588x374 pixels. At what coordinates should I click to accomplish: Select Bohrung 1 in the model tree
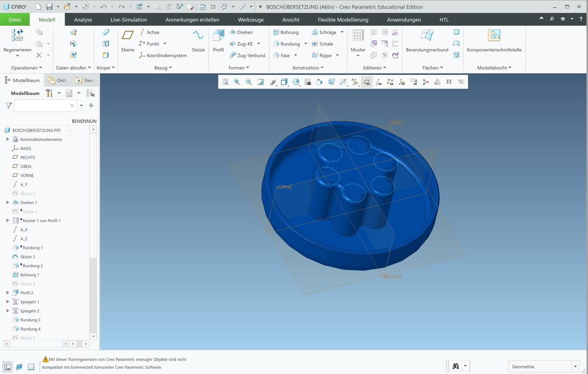click(30, 274)
